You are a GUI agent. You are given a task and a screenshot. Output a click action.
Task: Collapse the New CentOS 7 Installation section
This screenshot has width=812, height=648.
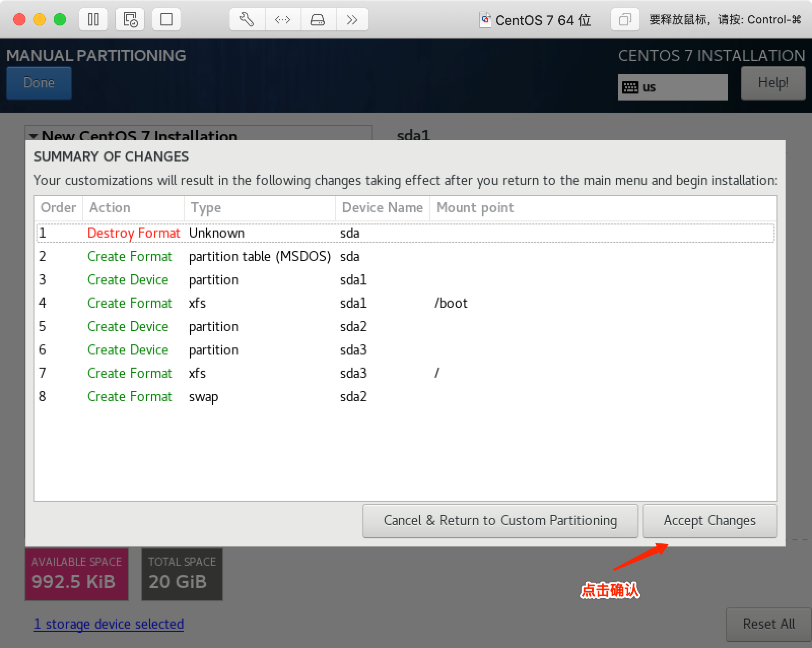pos(34,136)
